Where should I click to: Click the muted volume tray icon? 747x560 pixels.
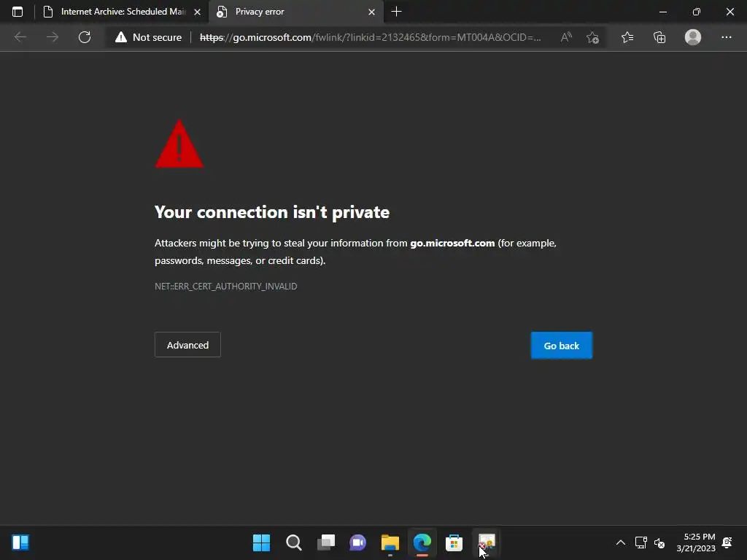pyautogui.click(x=659, y=542)
